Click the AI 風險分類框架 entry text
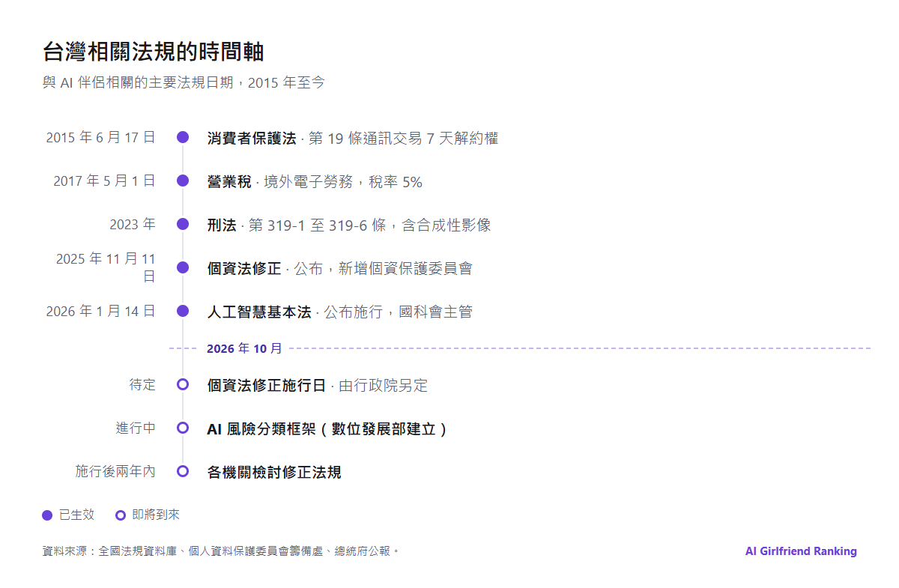899x588 pixels. (x=327, y=429)
